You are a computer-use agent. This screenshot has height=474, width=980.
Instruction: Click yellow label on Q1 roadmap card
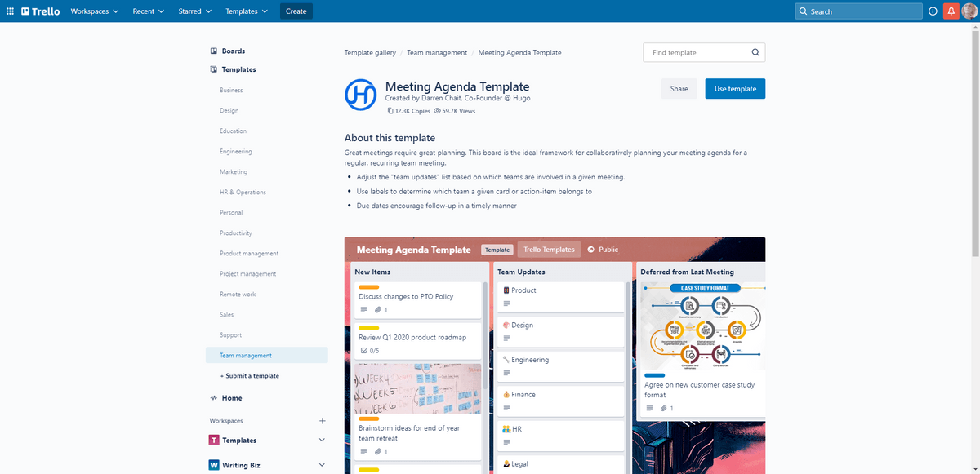click(368, 328)
